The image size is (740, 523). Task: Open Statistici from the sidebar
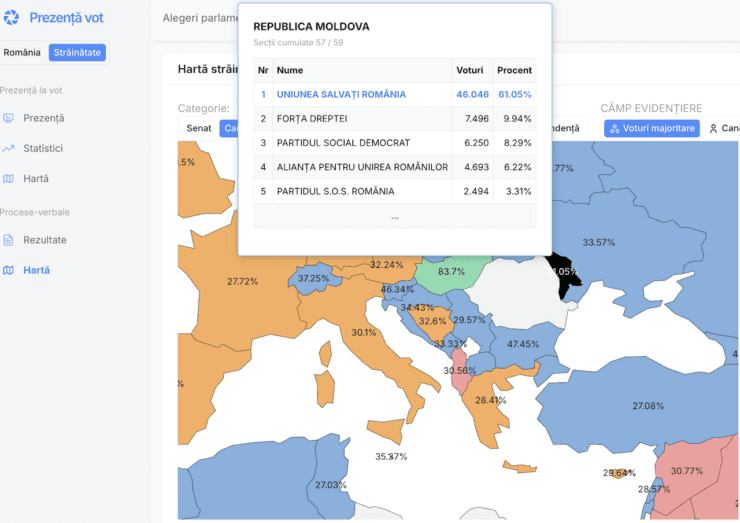pyautogui.click(x=43, y=148)
